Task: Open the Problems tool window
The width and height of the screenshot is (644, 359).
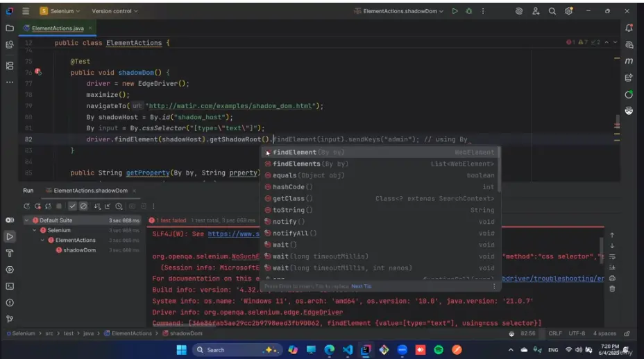Action: pos(10,302)
